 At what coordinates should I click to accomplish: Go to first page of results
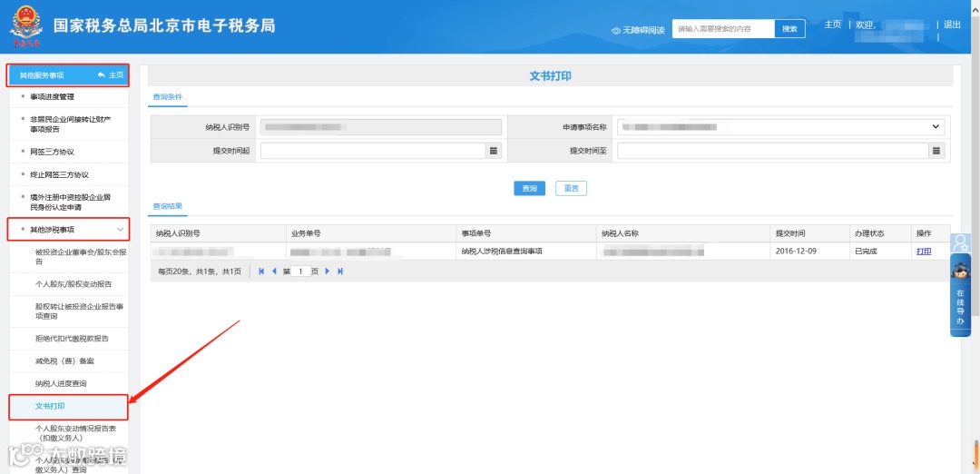[261, 272]
